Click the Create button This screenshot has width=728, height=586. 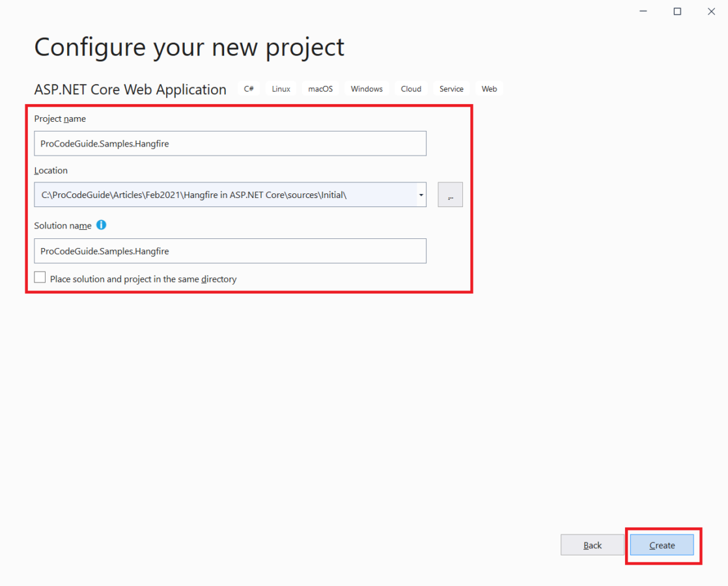coord(662,546)
